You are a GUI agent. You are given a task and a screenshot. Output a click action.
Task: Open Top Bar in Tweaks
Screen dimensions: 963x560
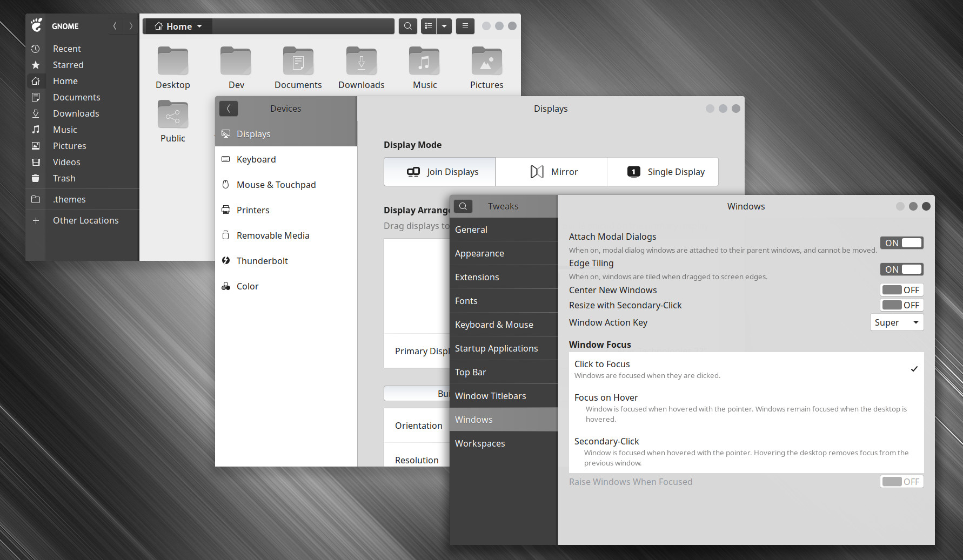tap(503, 372)
